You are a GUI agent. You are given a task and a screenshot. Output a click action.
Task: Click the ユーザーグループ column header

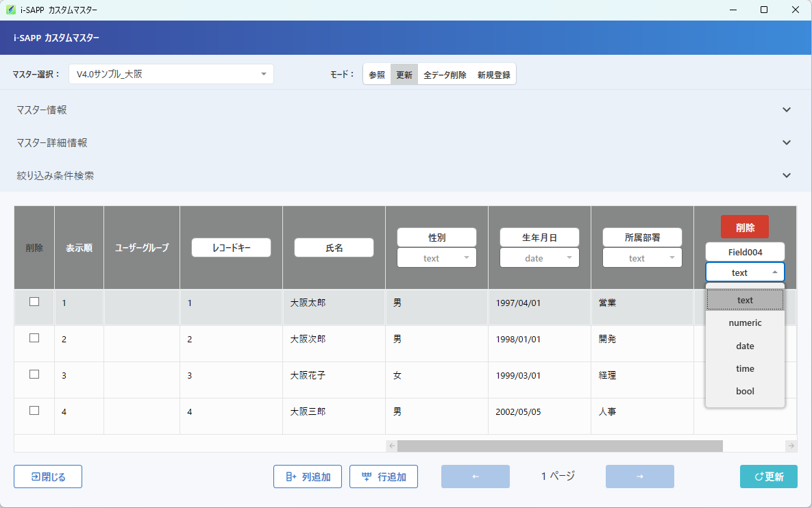142,248
